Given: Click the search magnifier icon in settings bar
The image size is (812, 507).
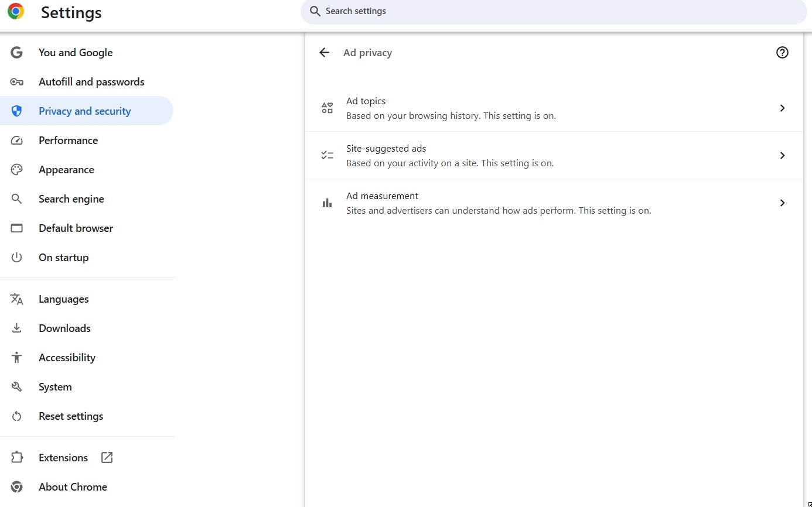Looking at the screenshot, I should pyautogui.click(x=315, y=12).
